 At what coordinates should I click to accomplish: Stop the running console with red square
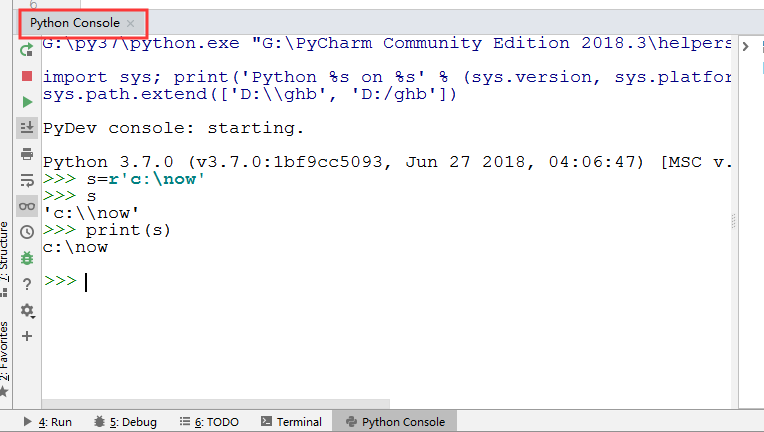(x=27, y=75)
